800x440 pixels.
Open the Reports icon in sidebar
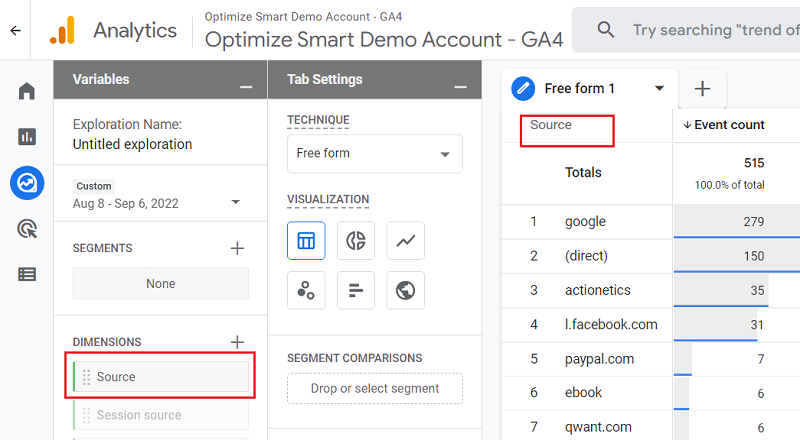27,136
